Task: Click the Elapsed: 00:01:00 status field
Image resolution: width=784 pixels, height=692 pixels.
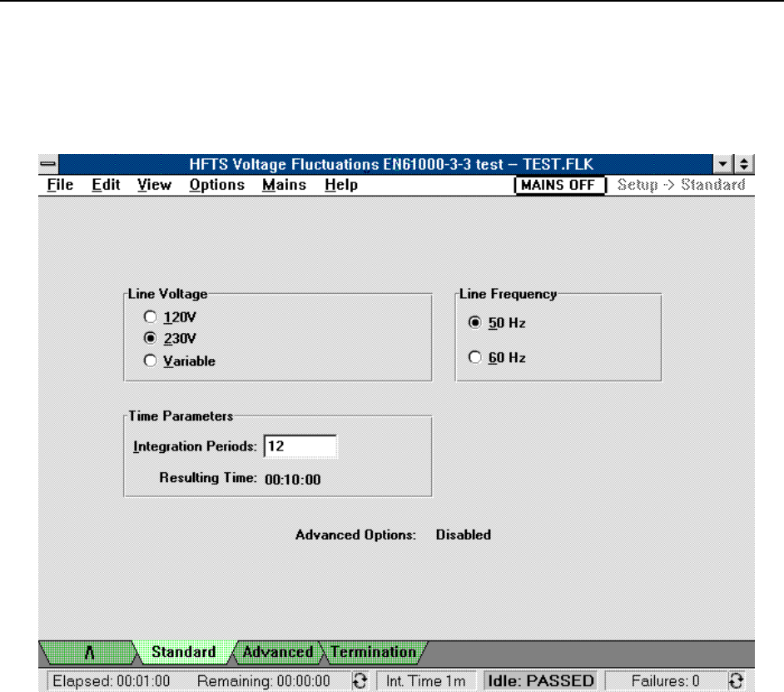Action: (x=111, y=681)
